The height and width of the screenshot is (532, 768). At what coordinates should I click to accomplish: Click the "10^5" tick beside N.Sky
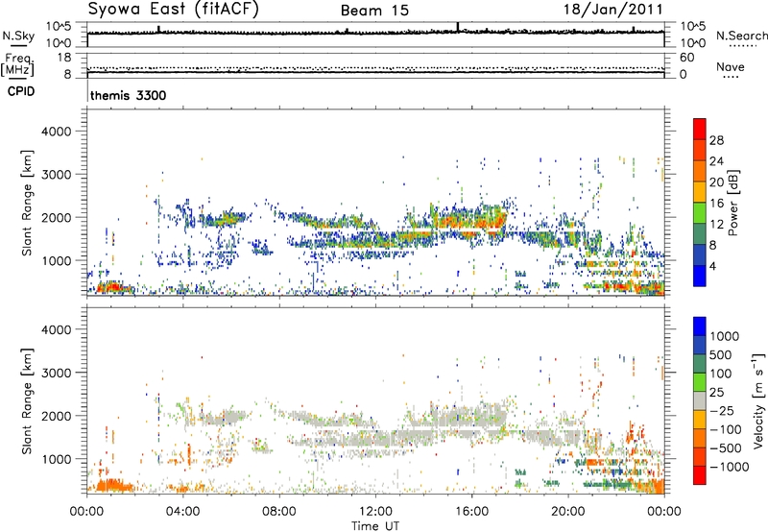(x=59, y=26)
